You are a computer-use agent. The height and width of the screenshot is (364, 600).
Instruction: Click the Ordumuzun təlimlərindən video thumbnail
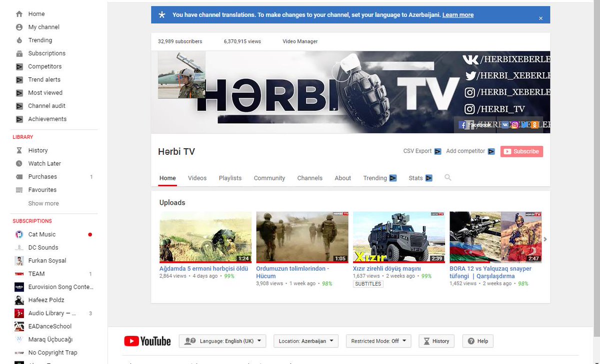click(302, 237)
